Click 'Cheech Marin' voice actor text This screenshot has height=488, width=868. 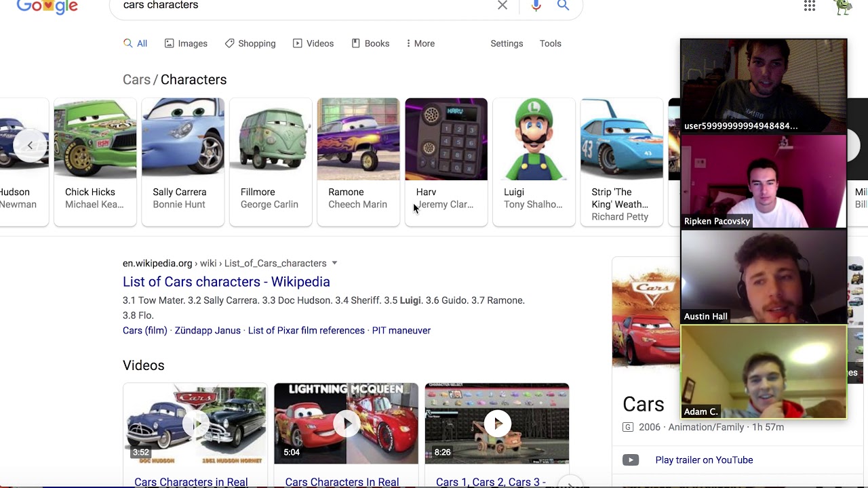[x=357, y=204]
